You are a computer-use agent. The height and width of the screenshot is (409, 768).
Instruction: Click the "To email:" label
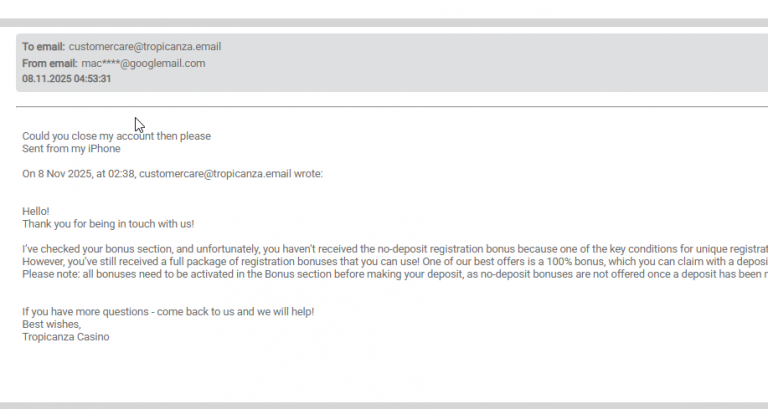tap(44, 46)
